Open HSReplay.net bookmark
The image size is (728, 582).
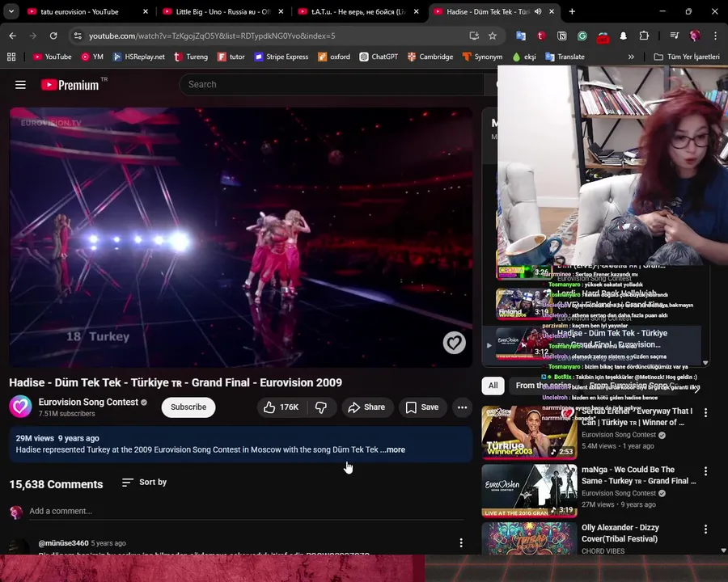point(139,57)
